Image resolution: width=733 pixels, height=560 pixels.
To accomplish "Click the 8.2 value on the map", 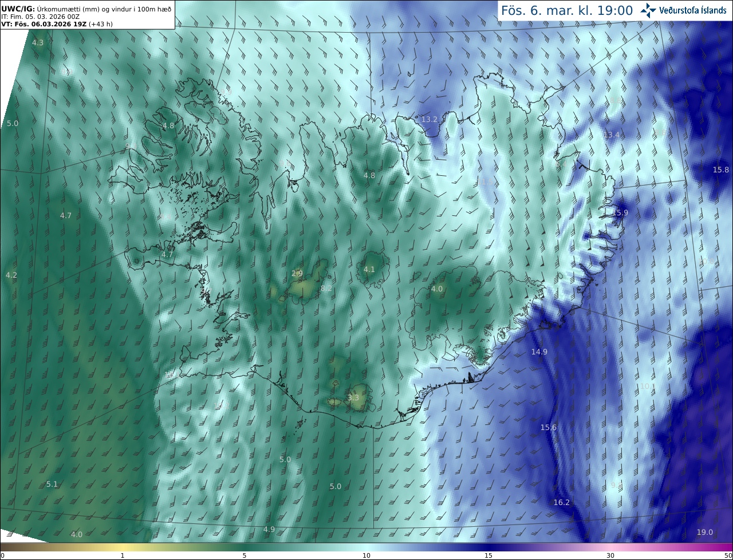I will click(326, 289).
